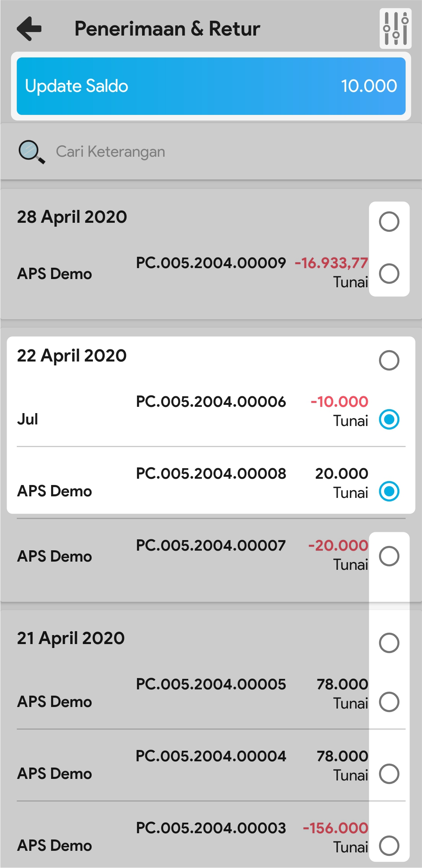This screenshot has width=422, height=868.
Task: Select transaction PC.005.2004.00007 radio button
Action: pos(389,556)
